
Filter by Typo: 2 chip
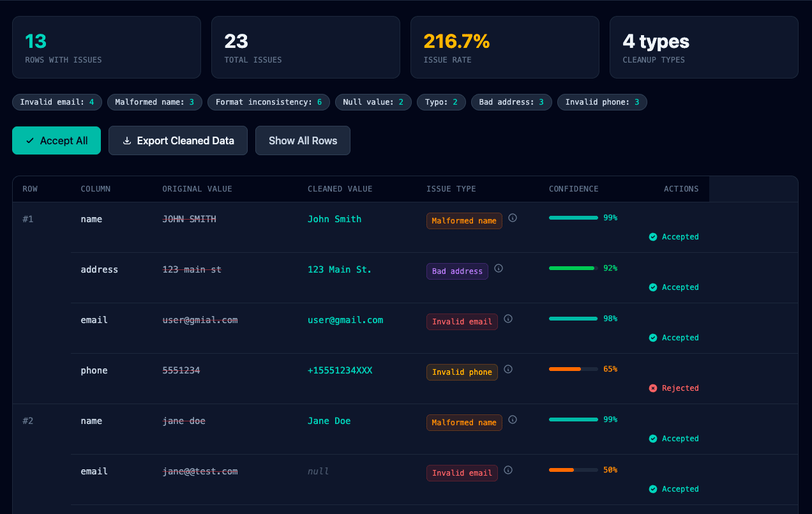pyautogui.click(x=441, y=102)
